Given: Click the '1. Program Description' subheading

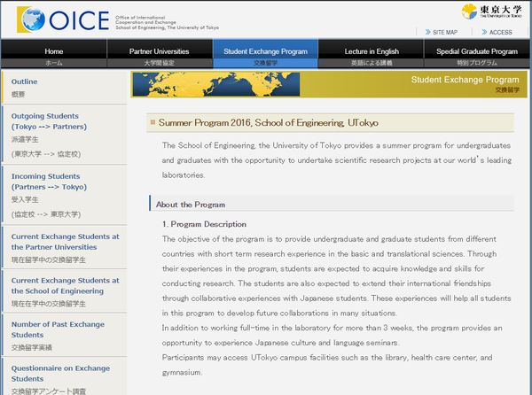Looking at the screenshot, I should pyautogui.click(x=204, y=224).
